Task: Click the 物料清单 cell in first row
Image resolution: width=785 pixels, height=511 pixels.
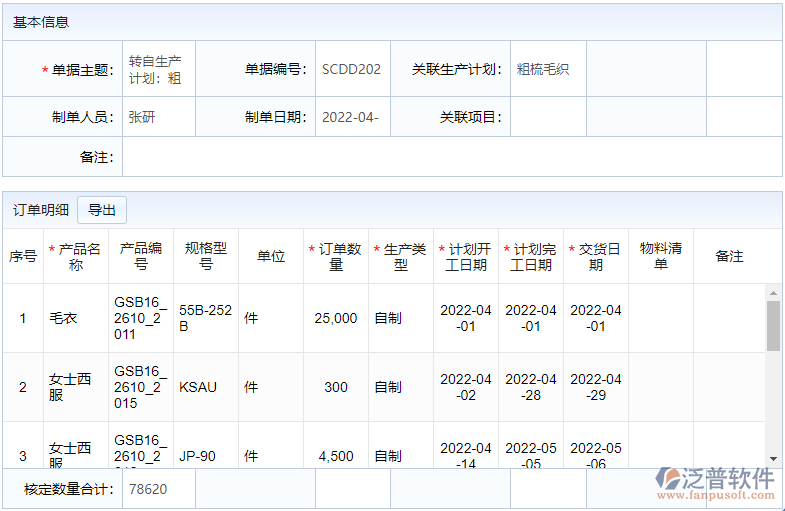Action: pos(660,319)
